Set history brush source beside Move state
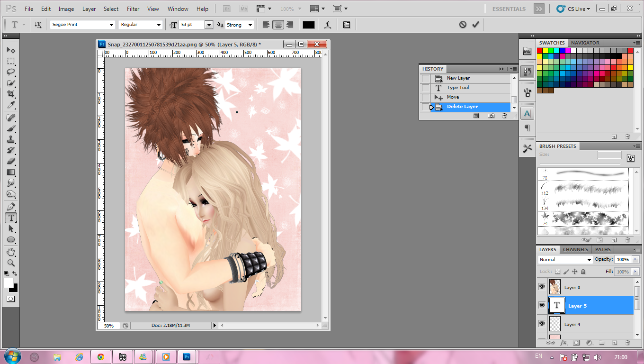Screen dimensions: 644x364 point(426,97)
